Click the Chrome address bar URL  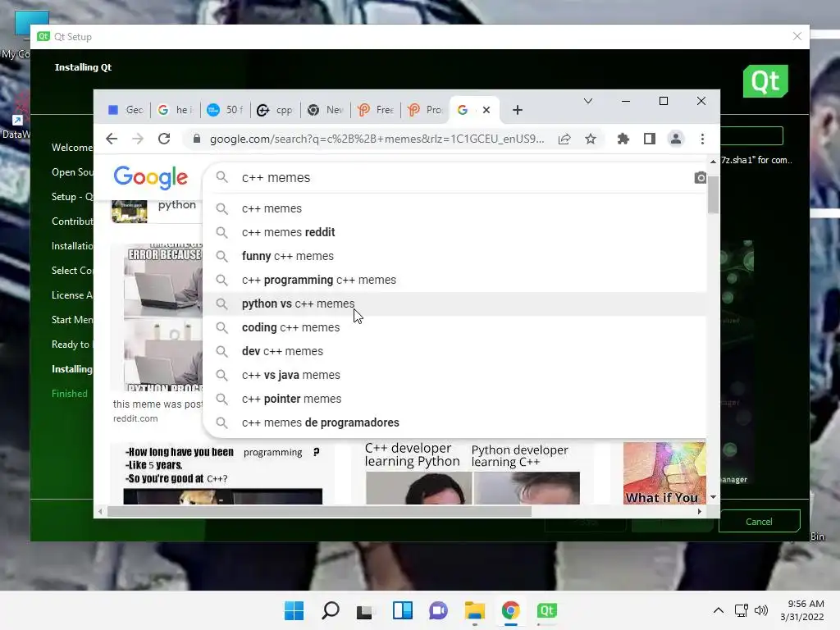[377, 139]
